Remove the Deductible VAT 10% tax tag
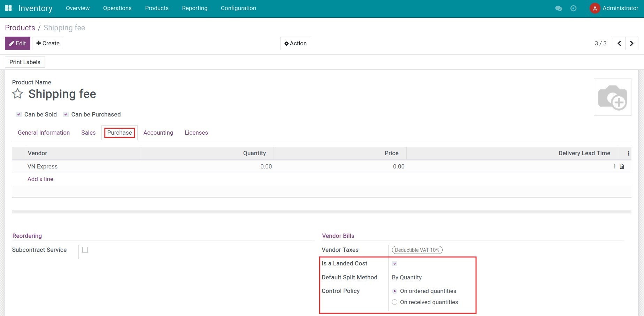This screenshot has width=644, height=316. click(x=438, y=250)
